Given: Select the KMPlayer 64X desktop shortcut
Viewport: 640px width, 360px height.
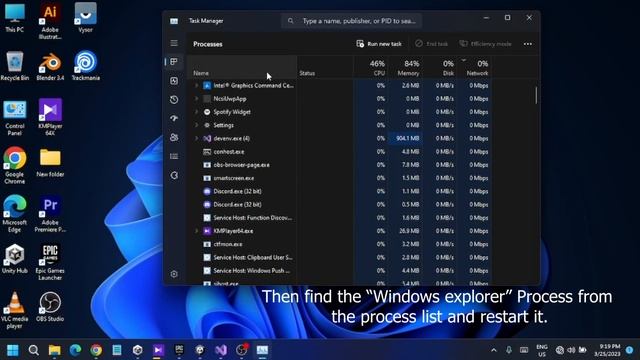Looking at the screenshot, I should pos(50,118).
